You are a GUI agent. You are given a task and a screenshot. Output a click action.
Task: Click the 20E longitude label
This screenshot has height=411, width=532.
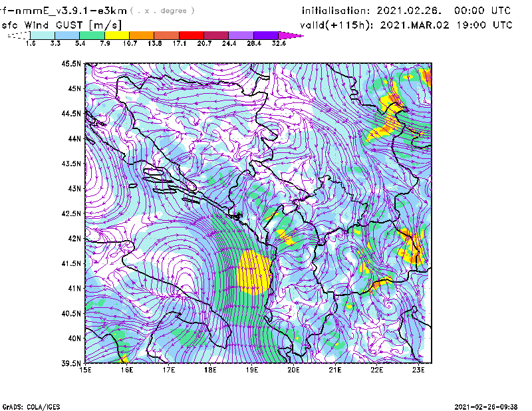293,370
